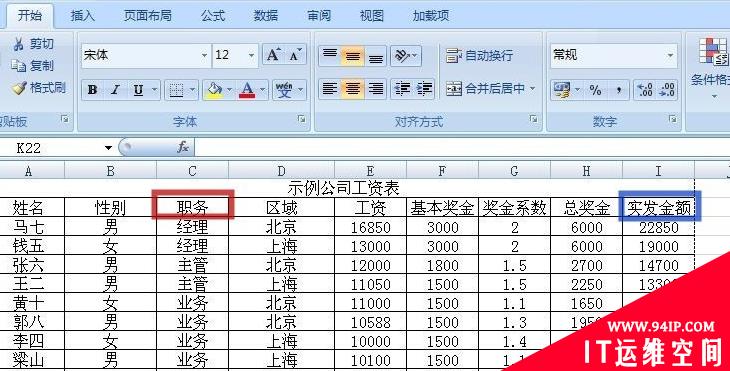The height and width of the screenshot is (371, 730).
Task: Click the insert function fx icon
Action: [x=183, y=147]
